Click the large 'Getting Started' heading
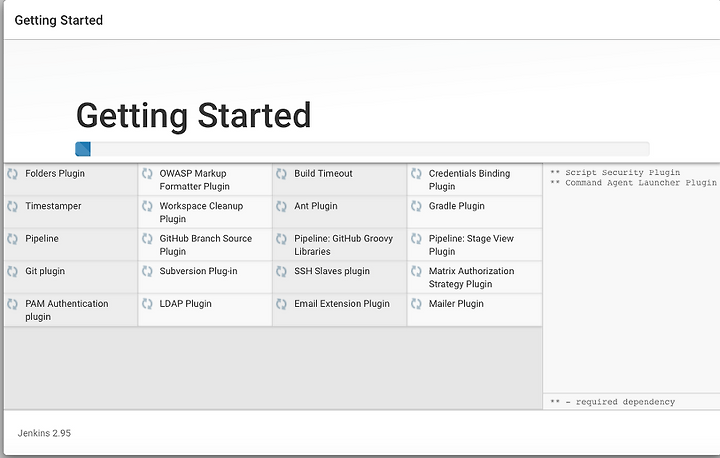 194,116
